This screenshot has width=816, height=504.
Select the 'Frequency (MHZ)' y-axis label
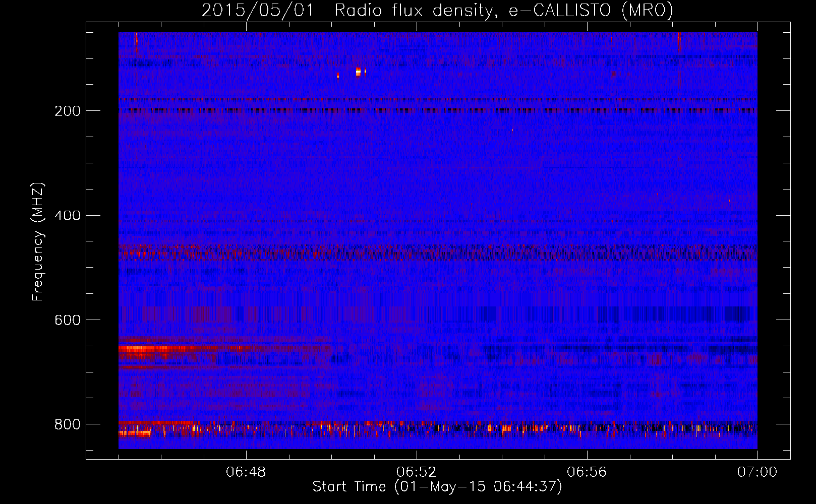point(38,242)
